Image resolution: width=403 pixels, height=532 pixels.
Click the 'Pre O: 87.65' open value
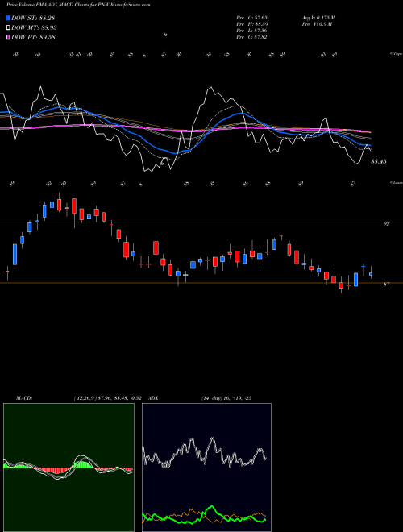click(252, 18)
